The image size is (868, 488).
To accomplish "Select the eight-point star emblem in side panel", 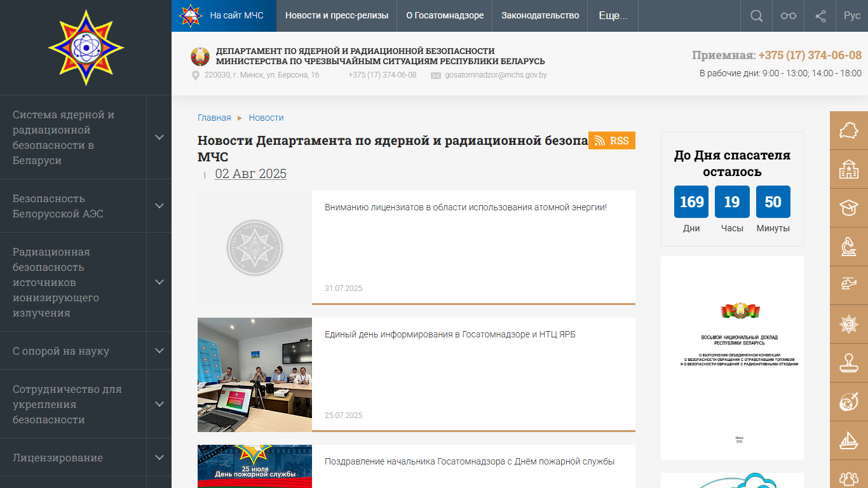I will click(849, 324).
